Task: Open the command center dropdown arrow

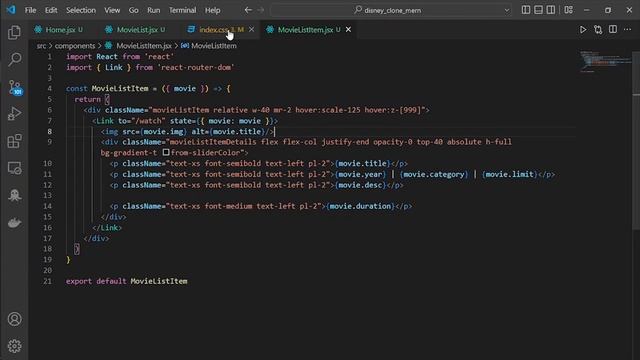Action: pos(507,10)
